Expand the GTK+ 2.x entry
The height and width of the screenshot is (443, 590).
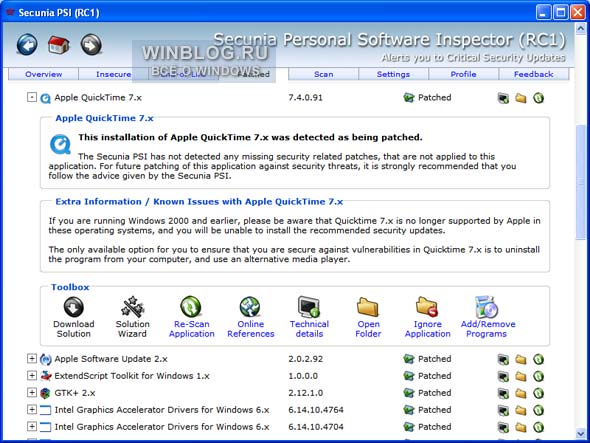coord(32,392)
